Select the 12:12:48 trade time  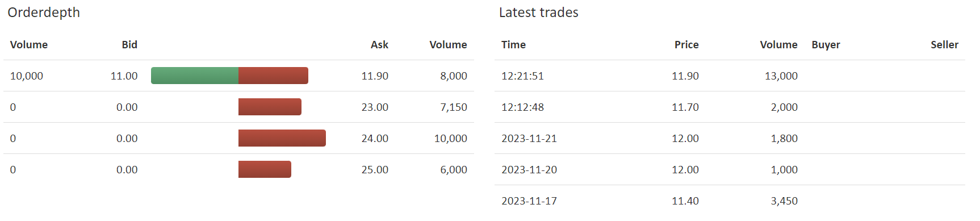coord(522,107)
